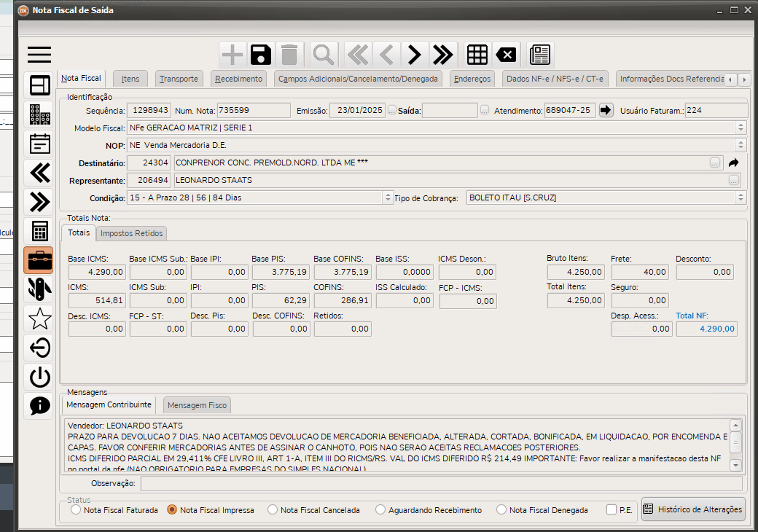
Task: Open the Destinatário lookup ellipsis button
Action: pos(715,163)
